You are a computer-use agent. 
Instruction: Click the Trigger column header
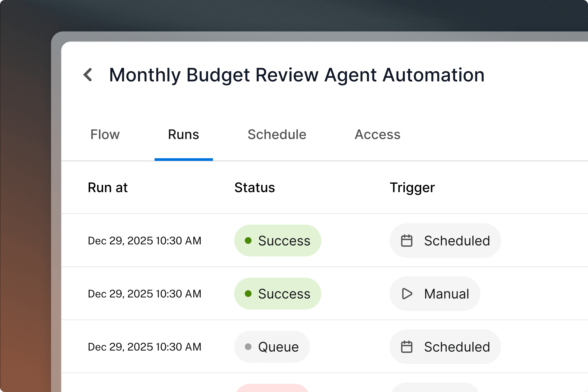click(x=412, y=188)
